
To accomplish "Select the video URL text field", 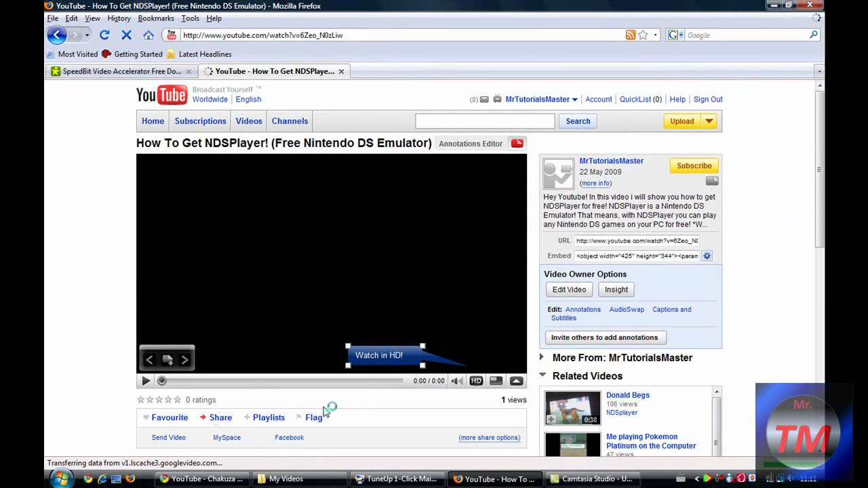I will click(x=637, y=241).
